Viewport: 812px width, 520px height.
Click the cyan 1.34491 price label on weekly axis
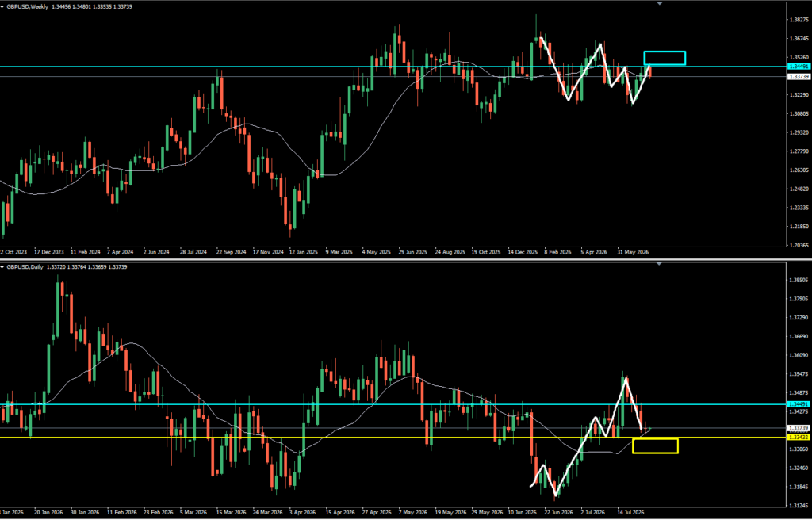coord(799,67)
